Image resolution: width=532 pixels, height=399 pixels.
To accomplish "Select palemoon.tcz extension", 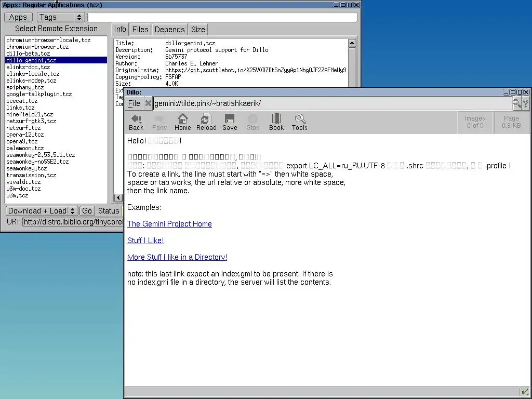I will click(56, 148).
